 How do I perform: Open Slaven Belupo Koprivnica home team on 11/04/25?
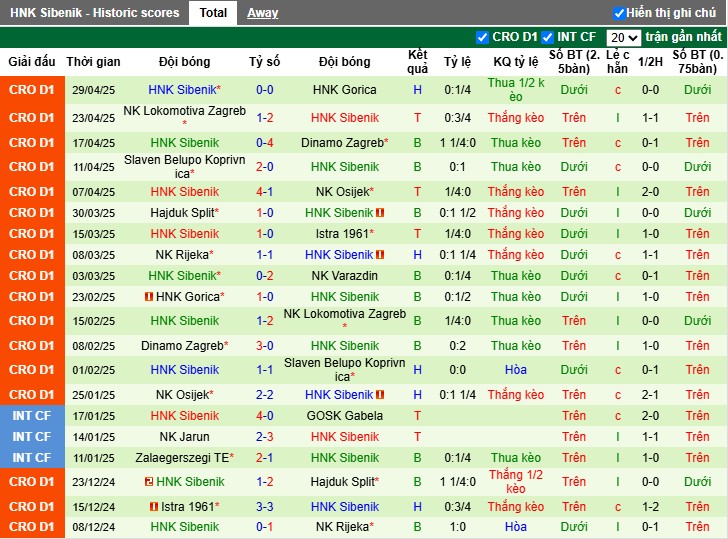point(184,166)
